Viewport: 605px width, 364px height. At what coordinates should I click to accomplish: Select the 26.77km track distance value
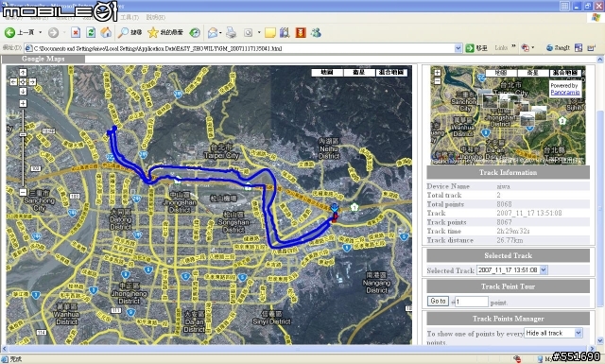510,240
